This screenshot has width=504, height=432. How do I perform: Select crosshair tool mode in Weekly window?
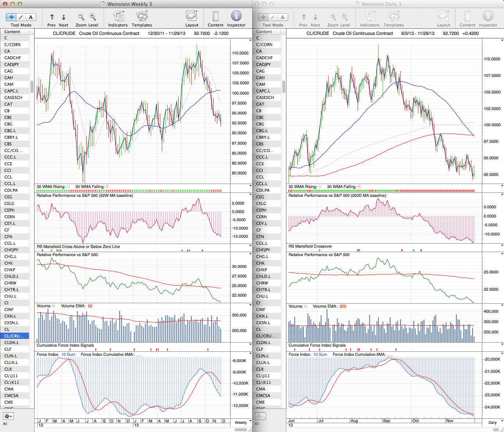coord(11,17)
